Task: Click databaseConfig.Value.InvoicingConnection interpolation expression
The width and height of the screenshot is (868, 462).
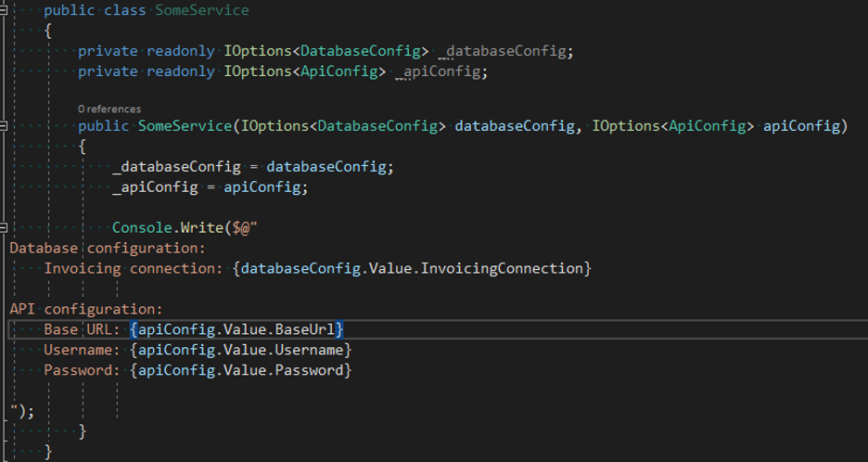Action: pyautogui.click(x=412, y=269)
